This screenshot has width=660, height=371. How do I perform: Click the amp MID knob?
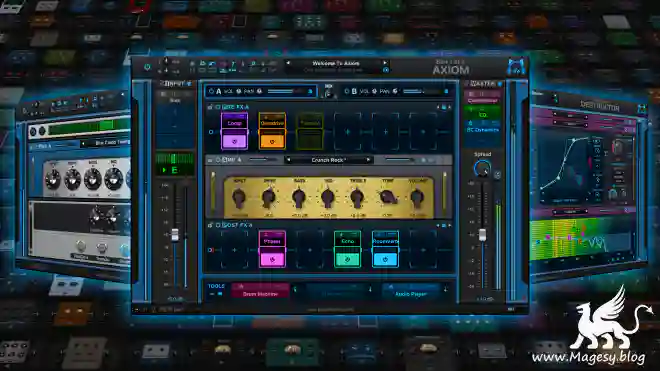coord(328,198)
